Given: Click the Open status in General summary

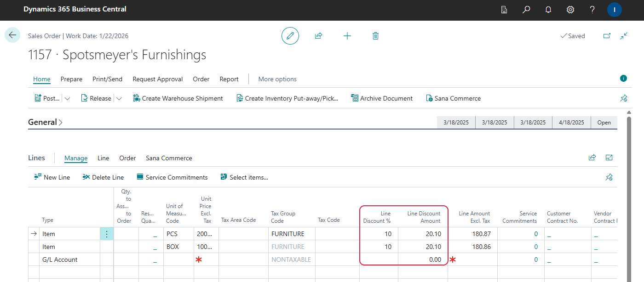Looking at the screenshot, I should [x=604, y=123].
